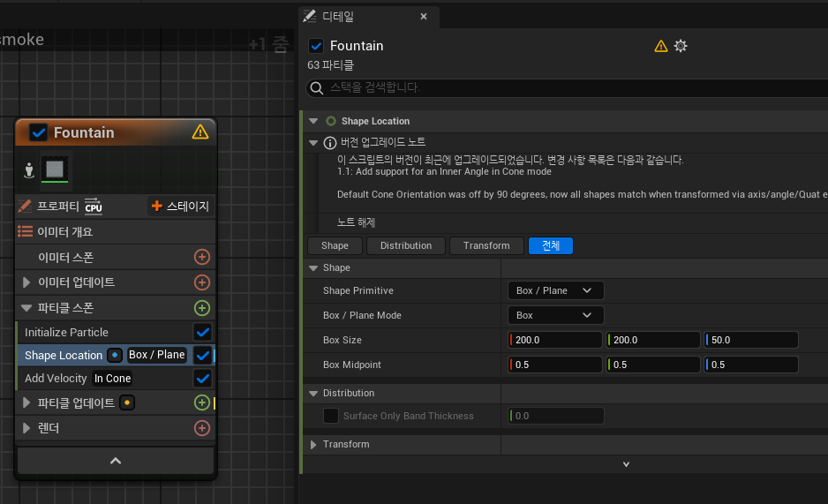Click the search magnifier icon
The image size is (828, 504).
click(x=316, y=87)
